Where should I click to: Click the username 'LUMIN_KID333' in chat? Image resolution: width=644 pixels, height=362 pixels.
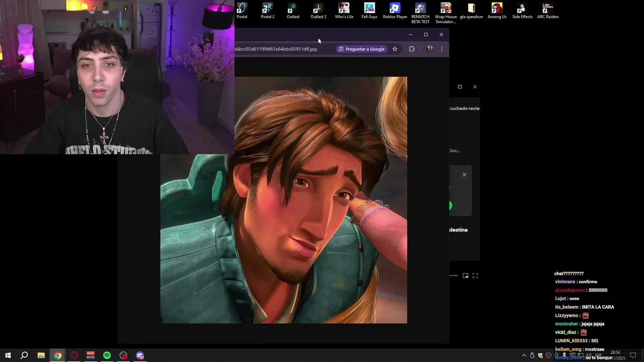571,341
